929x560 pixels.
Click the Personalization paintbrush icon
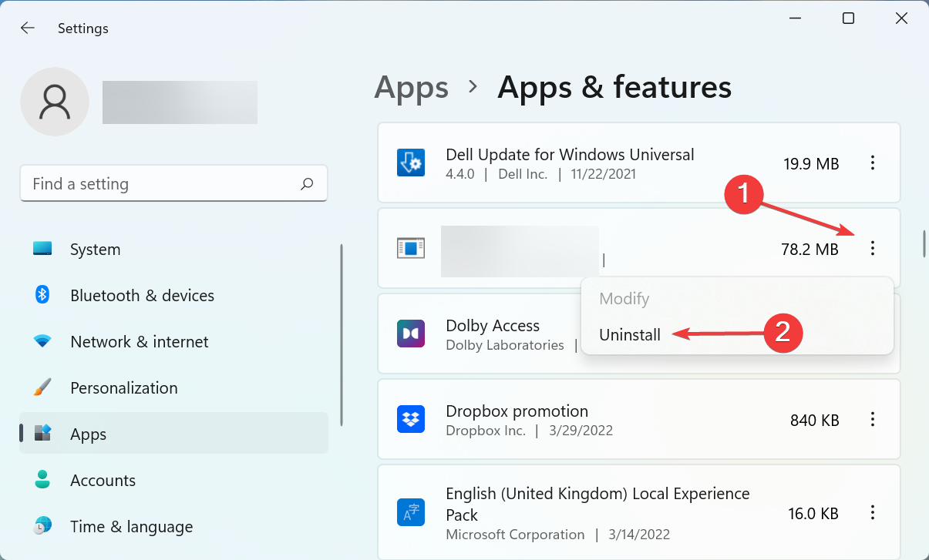pyautogui.click(x=42, y=387)
